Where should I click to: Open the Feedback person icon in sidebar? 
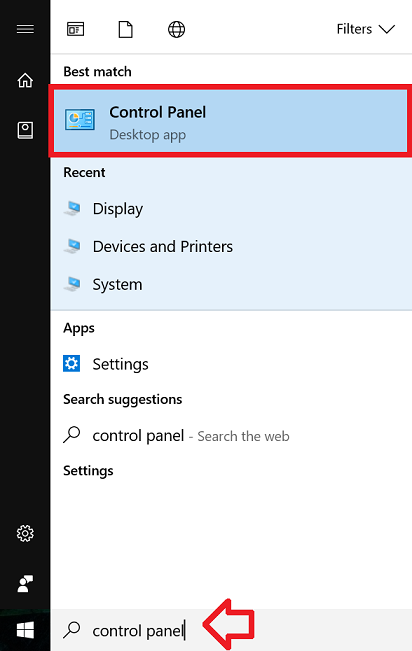pyautogui.click(x=25, y=584)
